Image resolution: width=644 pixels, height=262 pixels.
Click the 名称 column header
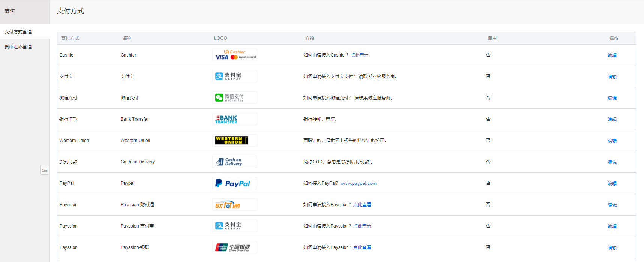coord(127,38)
